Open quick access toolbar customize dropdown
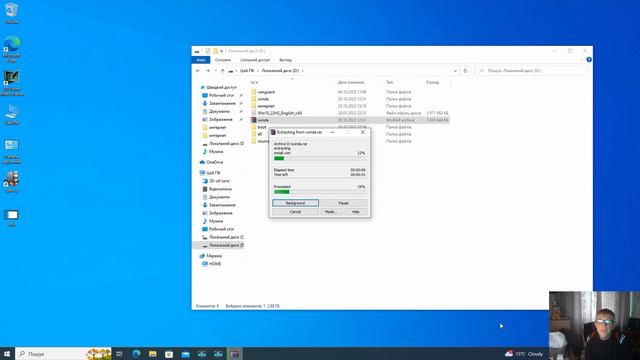This screenshot has width=640, height=360. (x=222, y=51)
